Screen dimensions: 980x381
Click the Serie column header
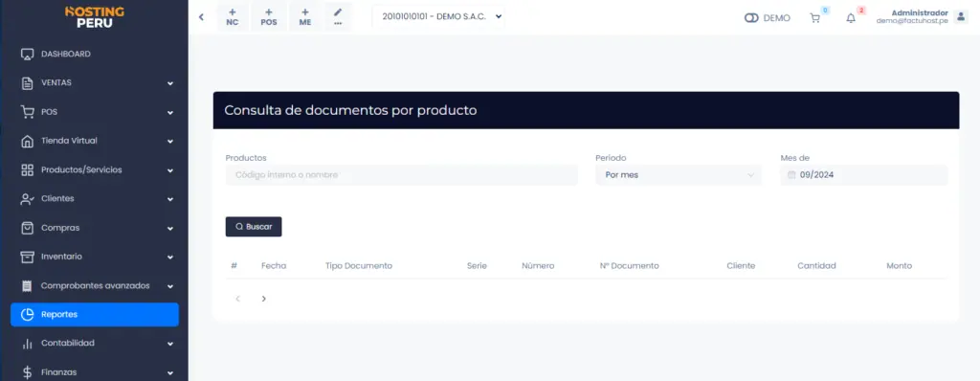point(477,266)
